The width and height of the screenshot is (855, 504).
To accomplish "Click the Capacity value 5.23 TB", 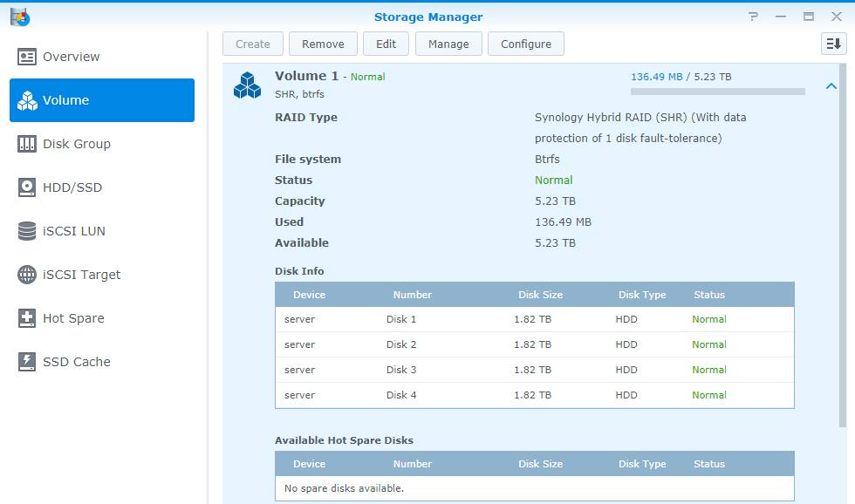I will point(555,201).
